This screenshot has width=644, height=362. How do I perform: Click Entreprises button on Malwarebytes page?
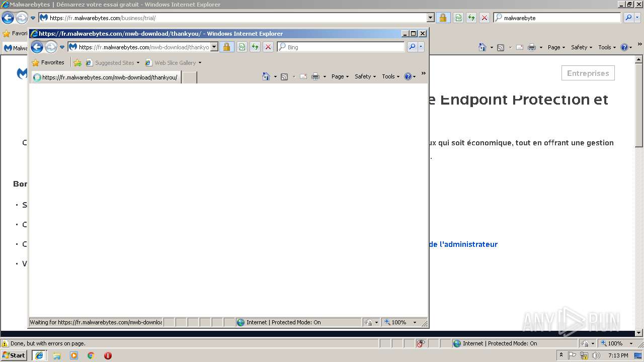point(588,73)
